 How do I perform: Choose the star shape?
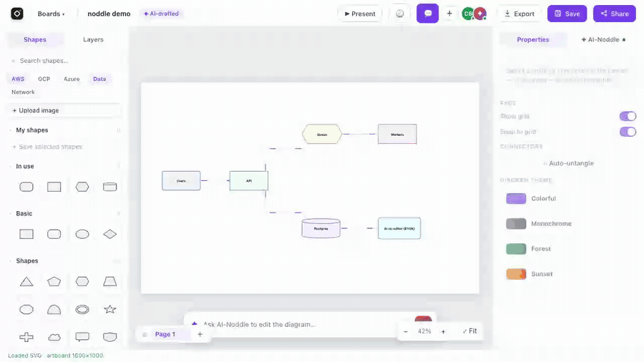click(x=109, y=310)
